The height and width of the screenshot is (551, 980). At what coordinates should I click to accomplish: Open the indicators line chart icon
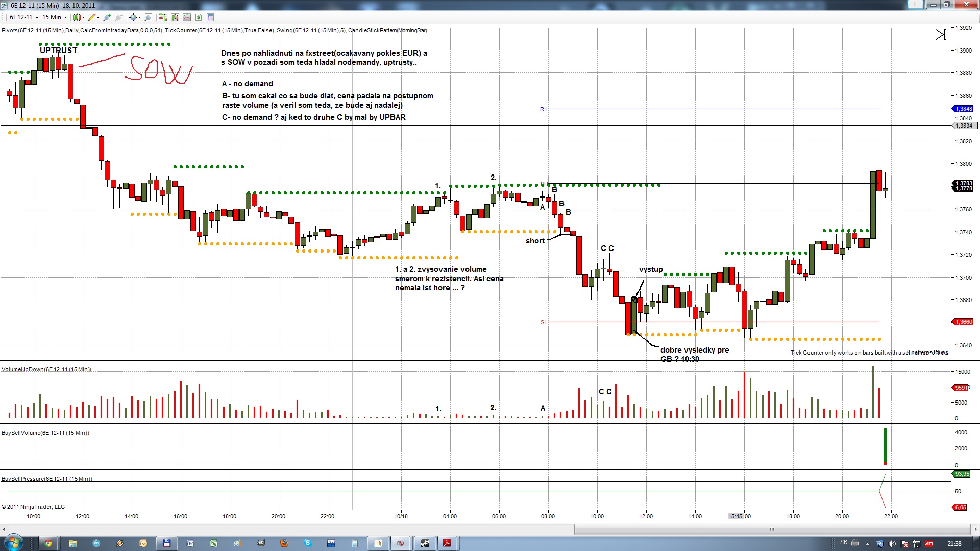pyautogui.click(x=187, y=17)
